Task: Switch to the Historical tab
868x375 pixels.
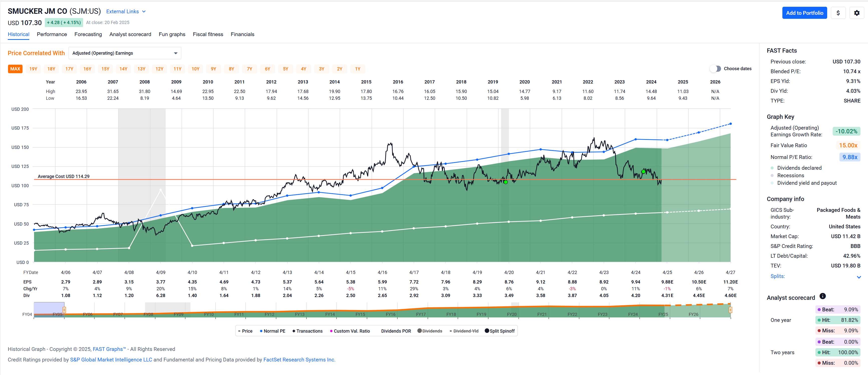Action: (x=19, y=34)
